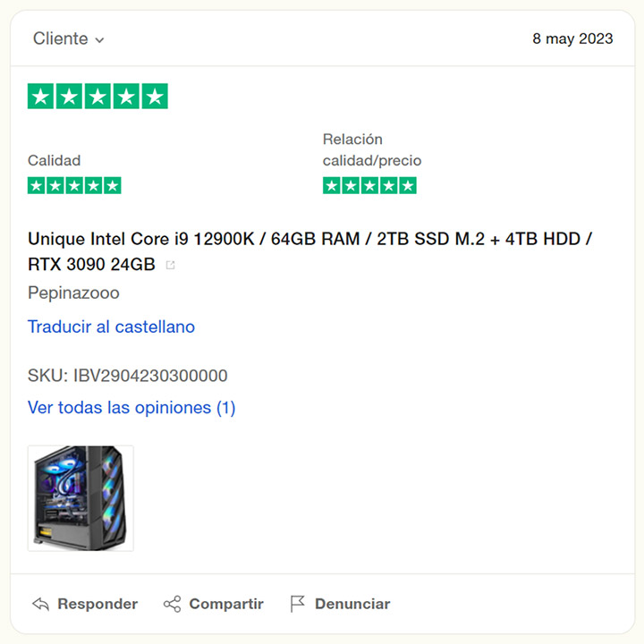Image resolution: width=644 pixels, height=644 pixels.
Task: Click the SKU IBV2904230300000 text
Action: [x=128, y=376]
